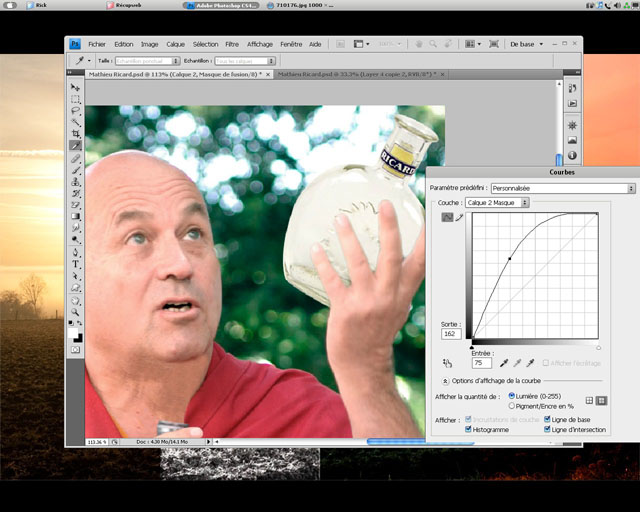Screen dimensions: 640x512
Task: Open the De base workspace switcher
Action: [x=527, y=44]
